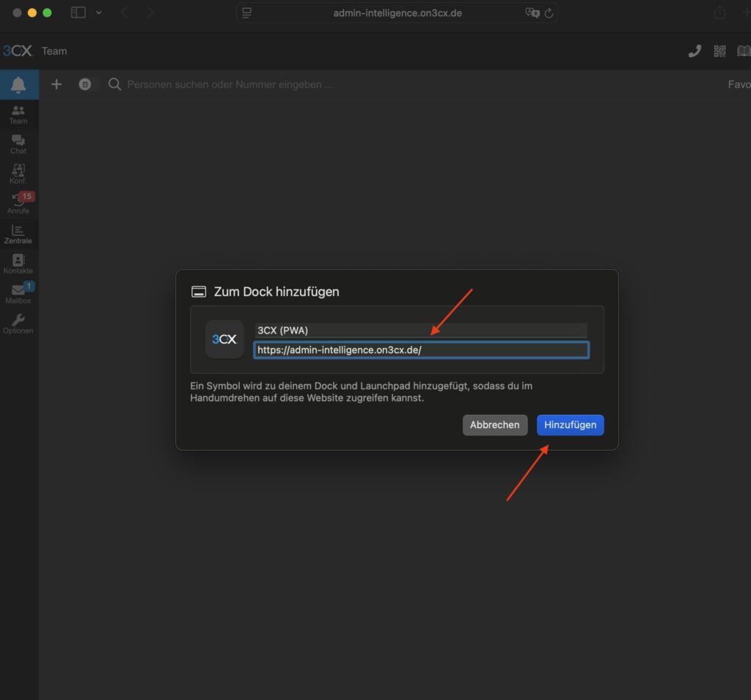The image size is (751, 700).
Task: Go back in Safari
Action: 124,12
